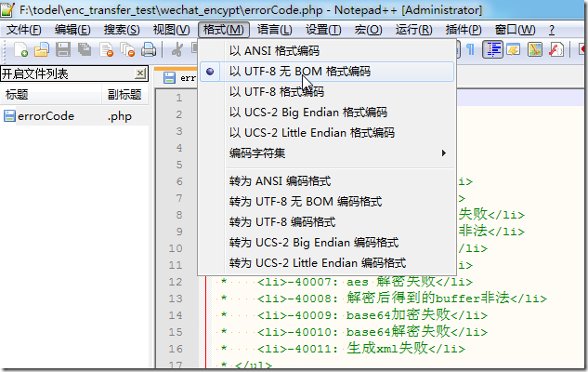Open a file using the folder icon

point(42,49)
